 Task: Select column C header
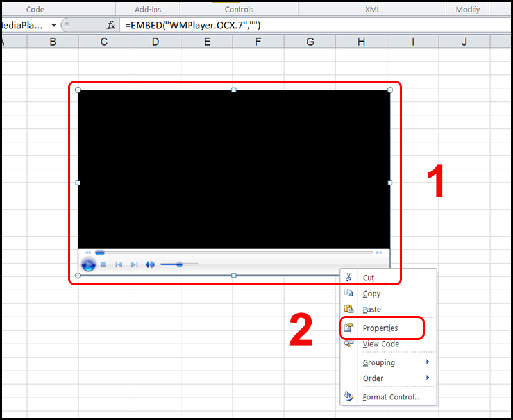click(104, 42)
